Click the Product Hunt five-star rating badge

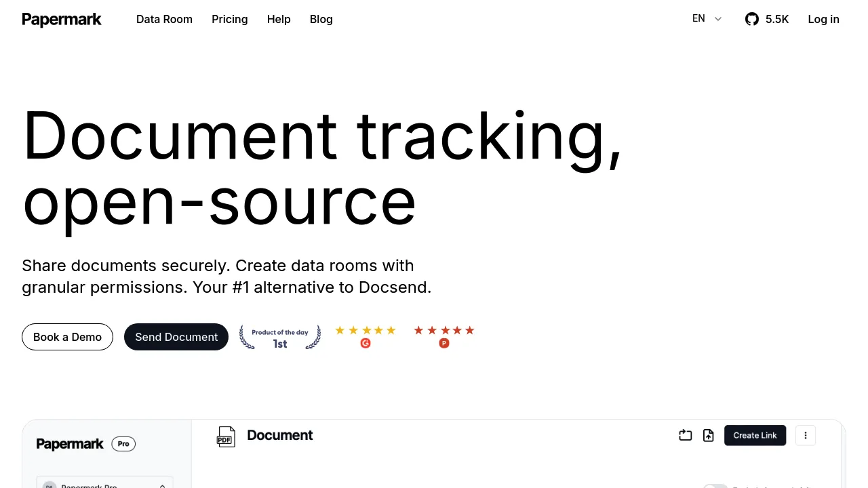click(444, 336)
